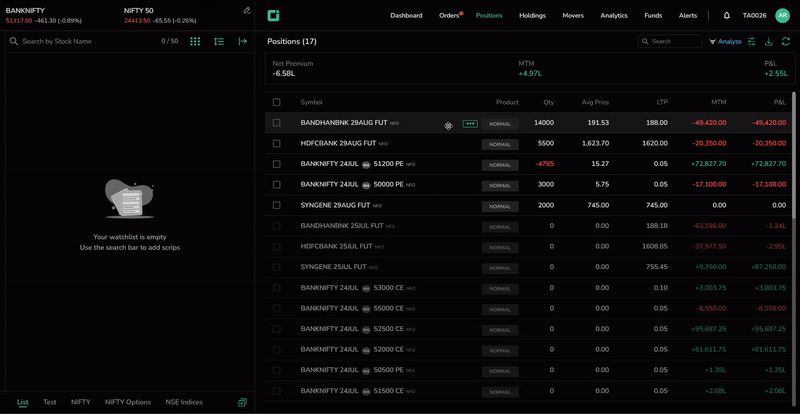Refresh the positions list icon
This screenshot has height=414, width=800.
(786, 41)
